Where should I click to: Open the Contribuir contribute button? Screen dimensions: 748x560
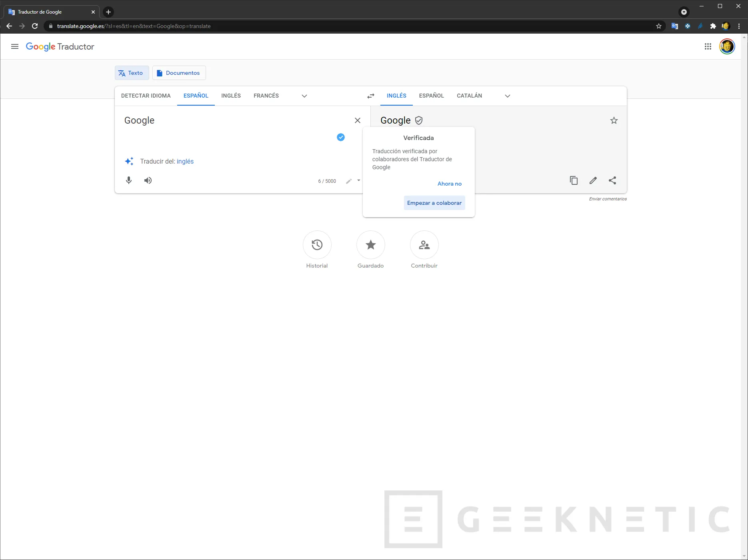click(424, 245)
